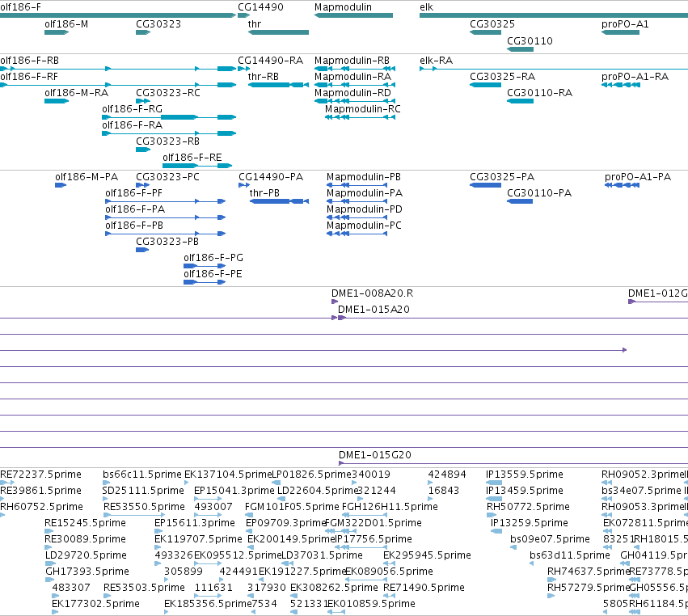Click protein Mapmodulin-PA label

[365, 193]
